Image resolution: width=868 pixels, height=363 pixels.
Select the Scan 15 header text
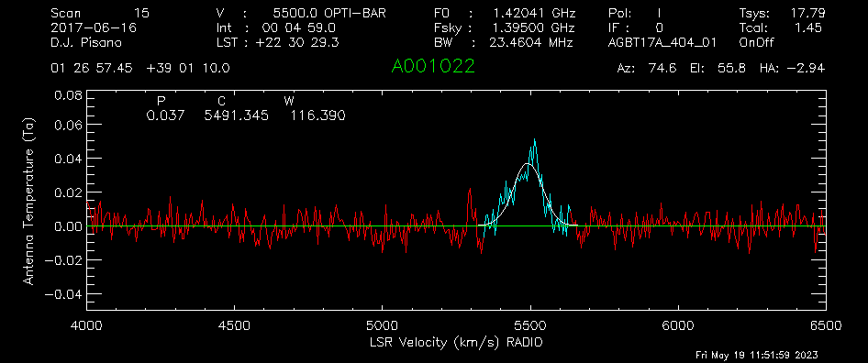pos(100,13)
